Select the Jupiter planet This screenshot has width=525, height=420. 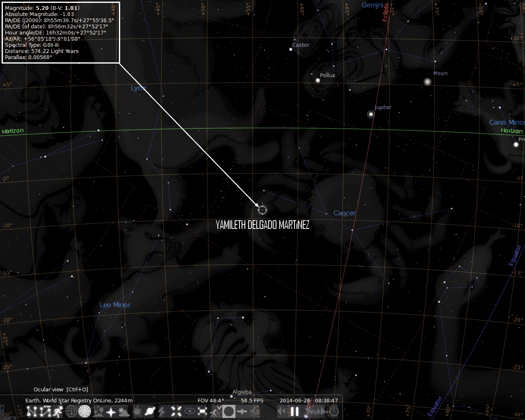point(371,114)
